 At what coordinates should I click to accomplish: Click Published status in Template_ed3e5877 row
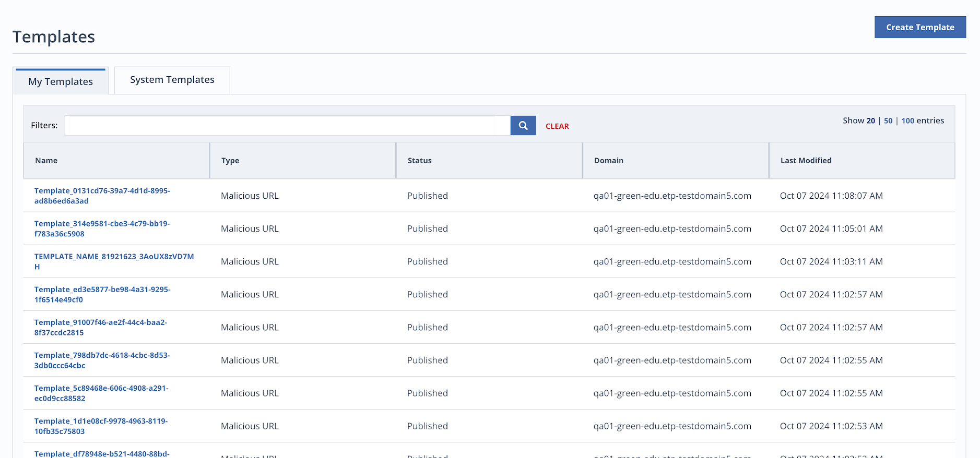tap(428, 294)
